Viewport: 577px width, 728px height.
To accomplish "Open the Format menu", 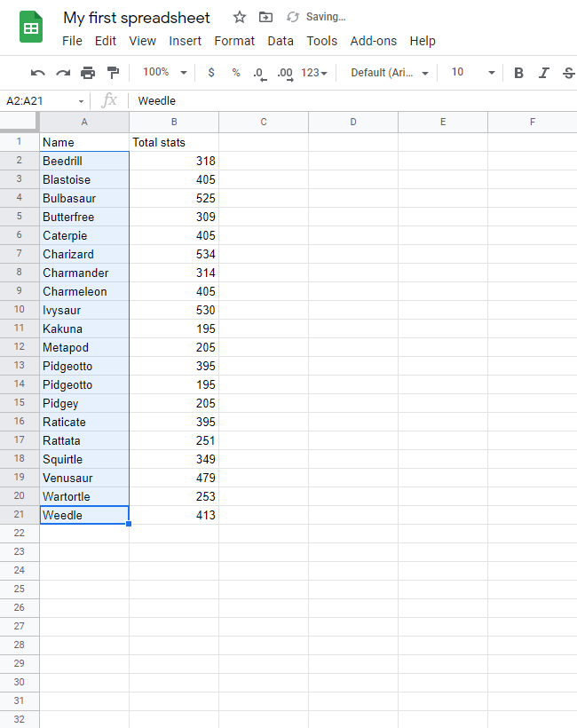I will point(234,41).
